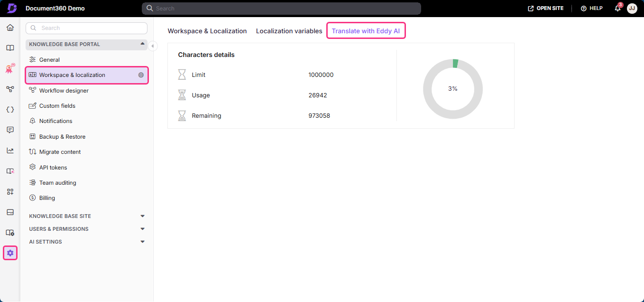Collapse the Knowledge Base Portal section
Screen dimensions: 644x302
coord(142,44)
